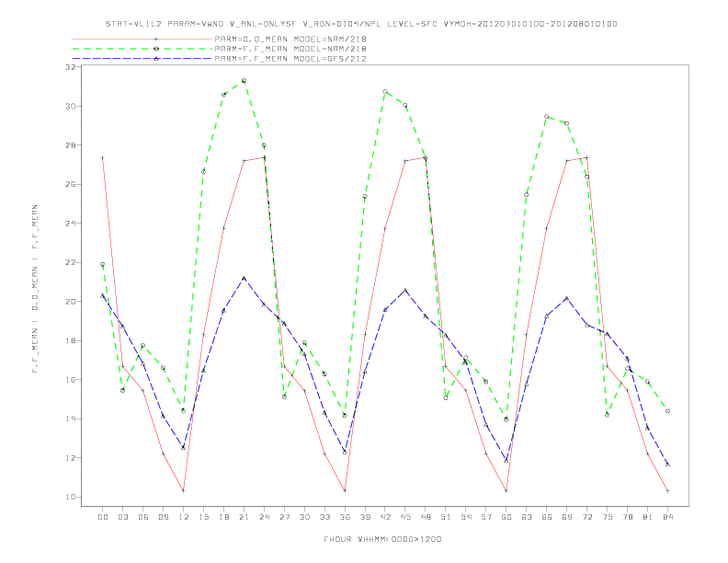Image resolution: width=728 pixels, height=563 pixels.
Task: Click x-axis tick label 15
Action: 203,517
